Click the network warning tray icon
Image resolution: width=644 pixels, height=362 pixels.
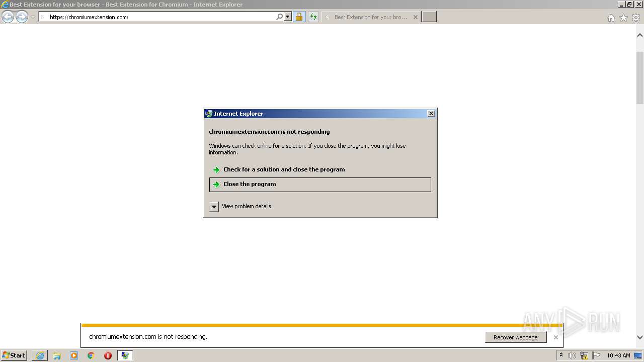point(584,355)
